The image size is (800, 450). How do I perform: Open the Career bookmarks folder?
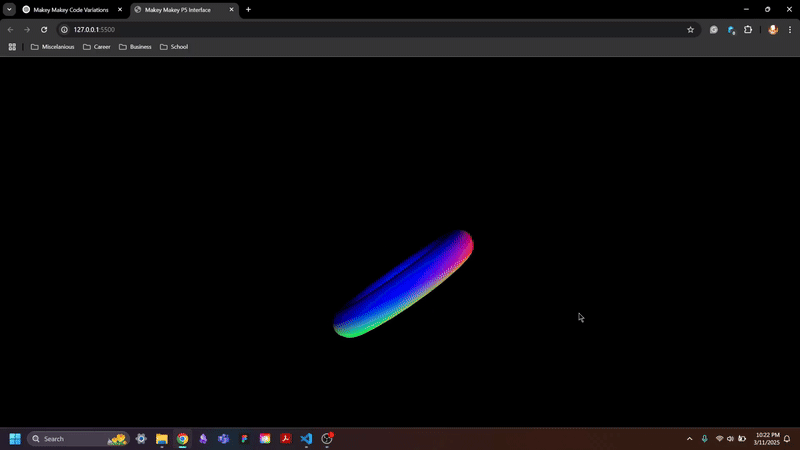pyautogui.click(x=97, y=47)
